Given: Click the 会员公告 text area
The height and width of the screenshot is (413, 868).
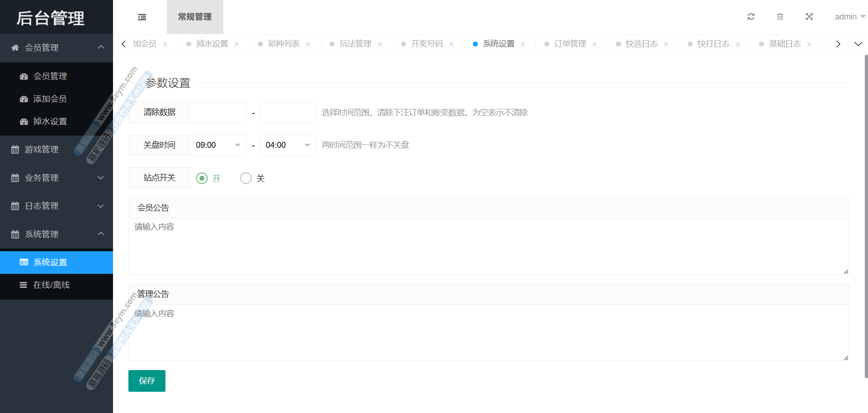Looking at the screenshot, I should click(x=488, y=246).
